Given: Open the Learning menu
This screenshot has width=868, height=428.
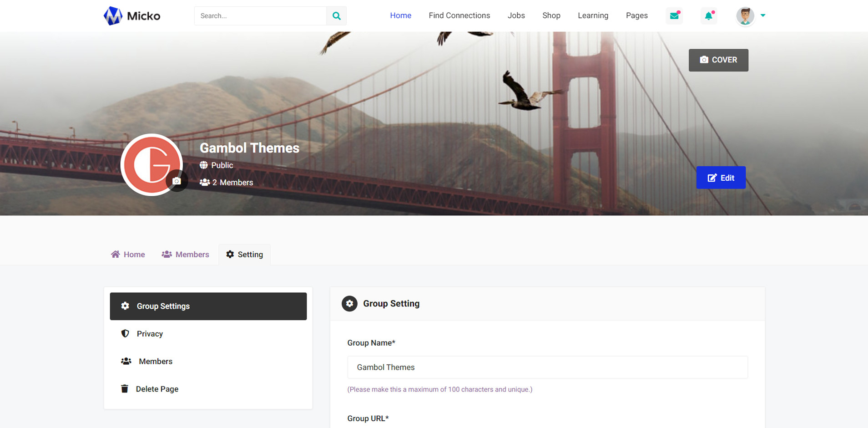Looking at the screenshot, I should click(x=593, y=15).
